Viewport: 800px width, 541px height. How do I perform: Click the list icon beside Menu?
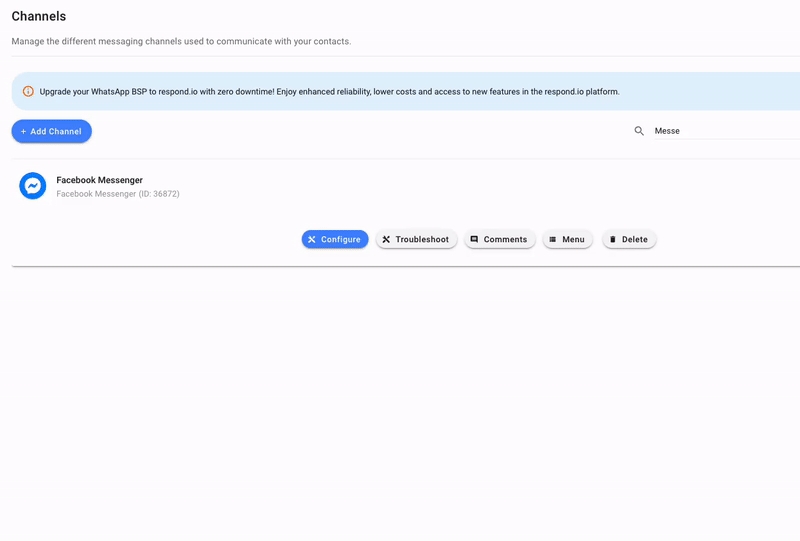(x=552, y=240)
